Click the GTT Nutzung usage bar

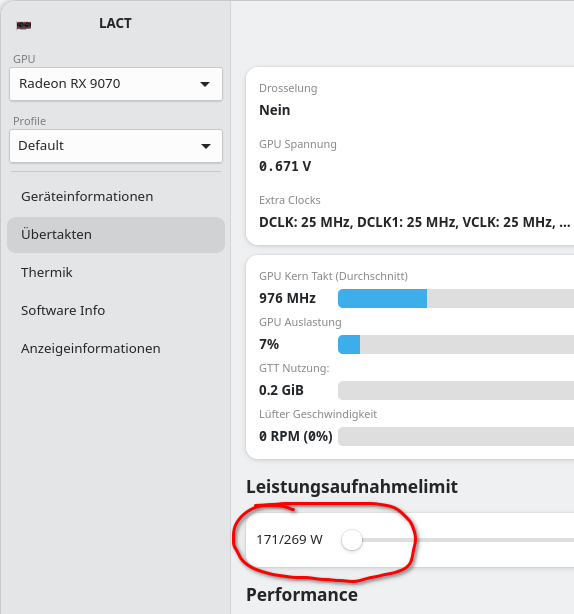point(456,390)
